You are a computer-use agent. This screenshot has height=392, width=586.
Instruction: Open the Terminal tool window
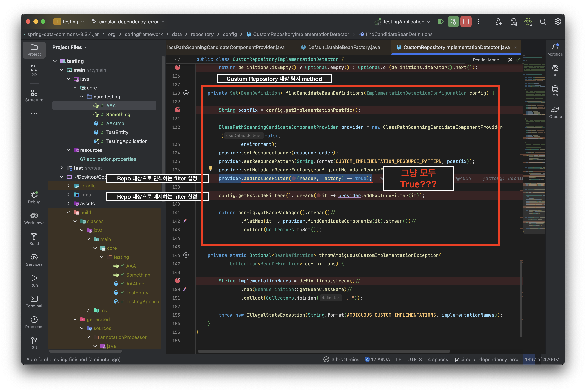pyautogui.click(x=34, y=301)
